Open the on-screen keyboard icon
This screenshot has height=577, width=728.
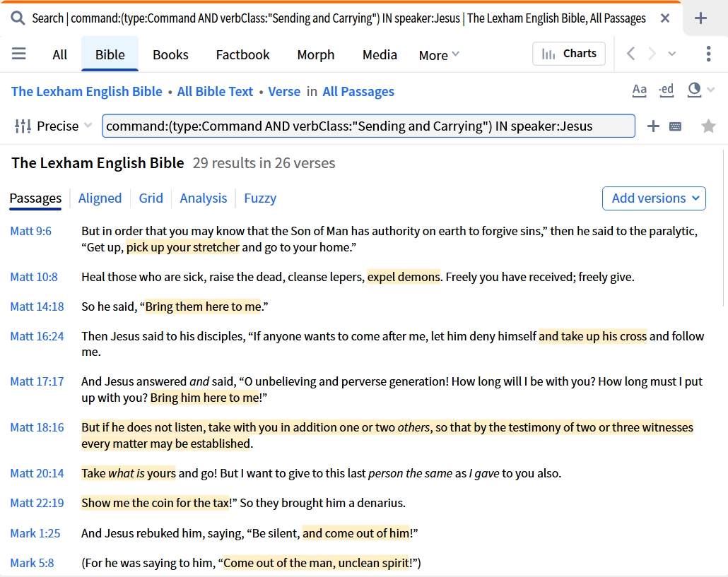[x=676, y=126]
